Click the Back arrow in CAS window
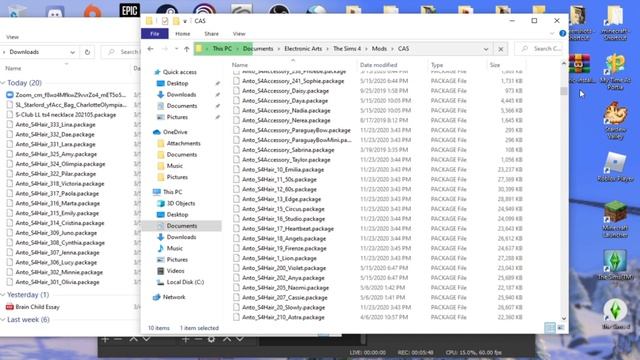Screen dimensions: 640x360 point(150,49)
